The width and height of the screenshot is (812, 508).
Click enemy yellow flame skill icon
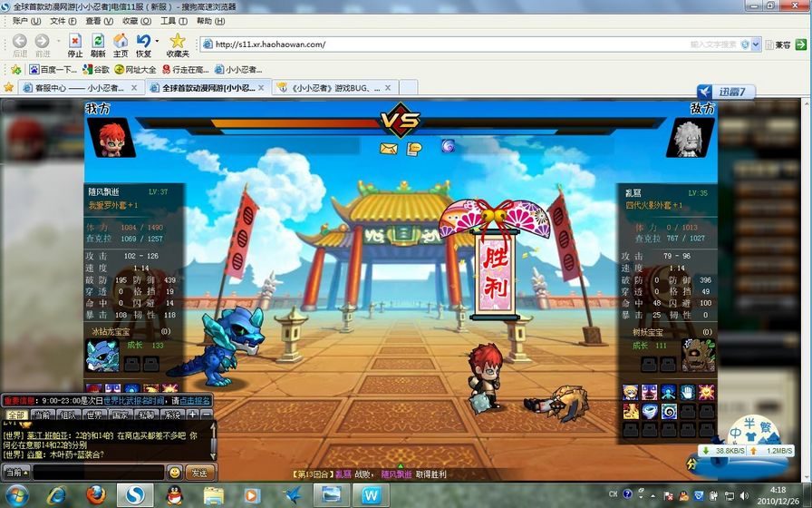tap(630, 412)
